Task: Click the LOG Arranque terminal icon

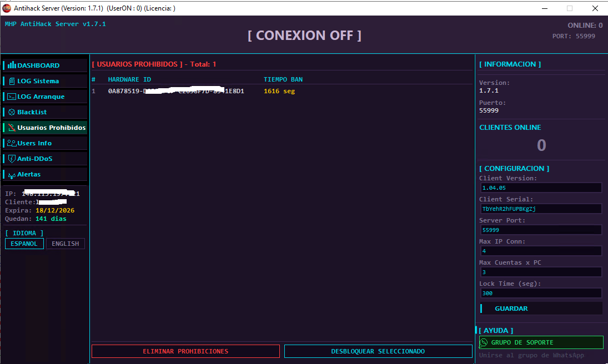Action: [x=12, y=97]
